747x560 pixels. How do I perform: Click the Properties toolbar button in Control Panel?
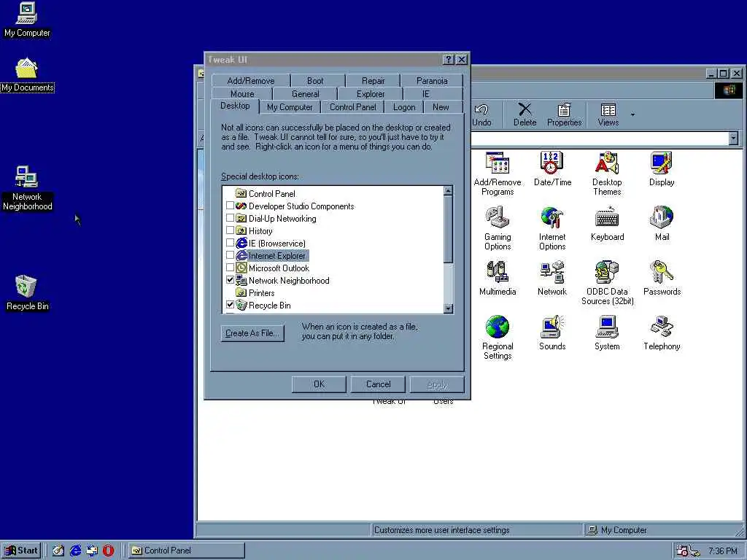point(564,115)
